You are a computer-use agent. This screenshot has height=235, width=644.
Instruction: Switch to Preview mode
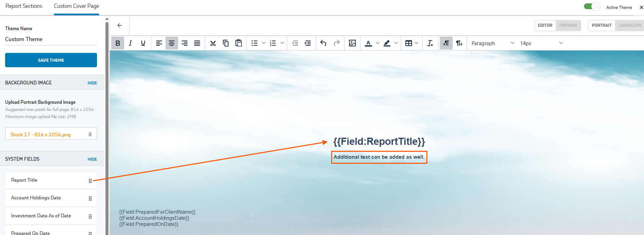tap(568, 25)
